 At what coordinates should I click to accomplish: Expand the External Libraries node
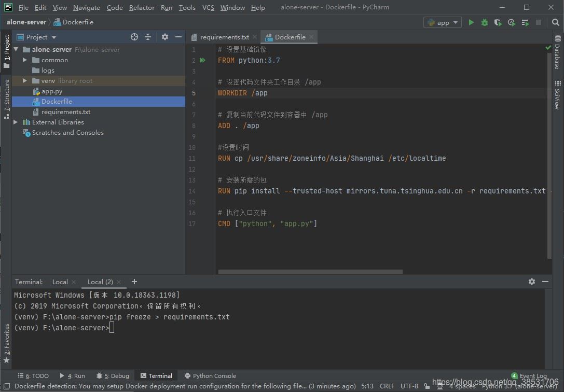tap(16, 122)
